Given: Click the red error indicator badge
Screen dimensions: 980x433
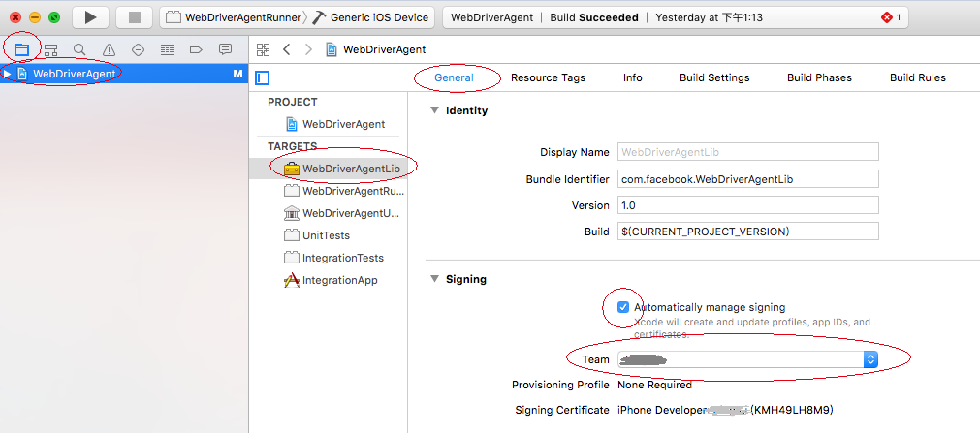Looking at the screenshot, I should coord(891,17).
